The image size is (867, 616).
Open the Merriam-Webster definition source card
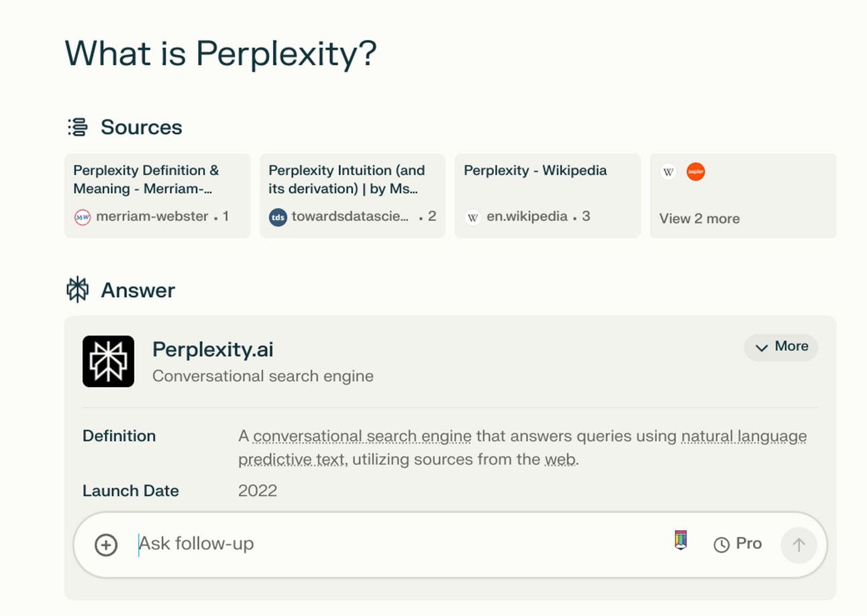pos(157,195)
